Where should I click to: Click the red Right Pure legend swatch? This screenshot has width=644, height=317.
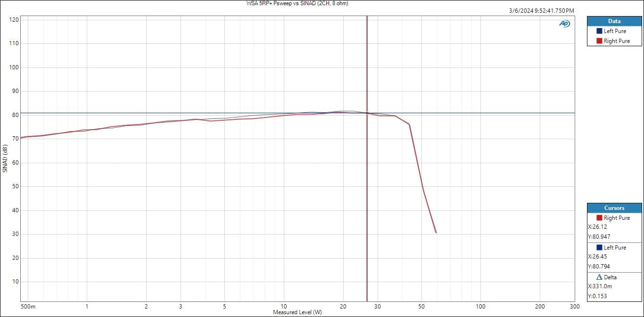click(599, 41)
